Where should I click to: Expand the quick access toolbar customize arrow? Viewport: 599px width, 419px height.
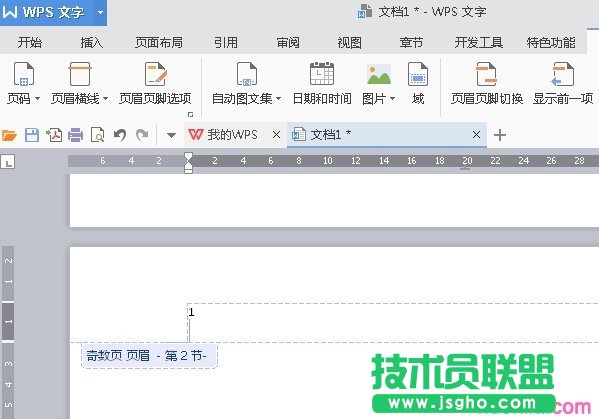(172, 135)
